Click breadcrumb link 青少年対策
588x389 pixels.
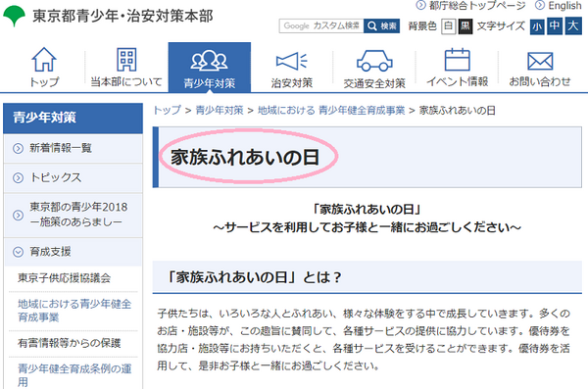tap(220, 111)
